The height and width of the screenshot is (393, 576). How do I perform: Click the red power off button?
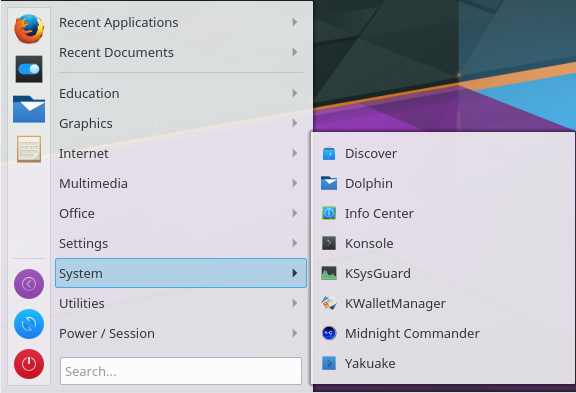(29, 364)
